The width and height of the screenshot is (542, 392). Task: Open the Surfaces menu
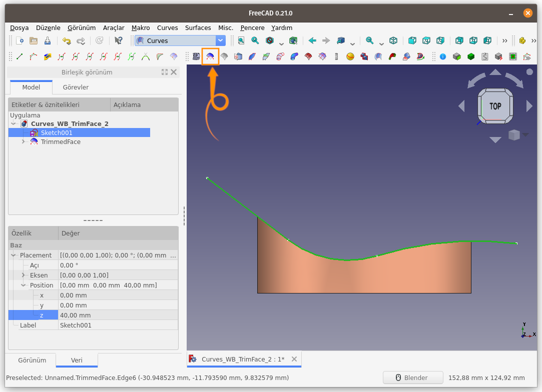(198, 27)
